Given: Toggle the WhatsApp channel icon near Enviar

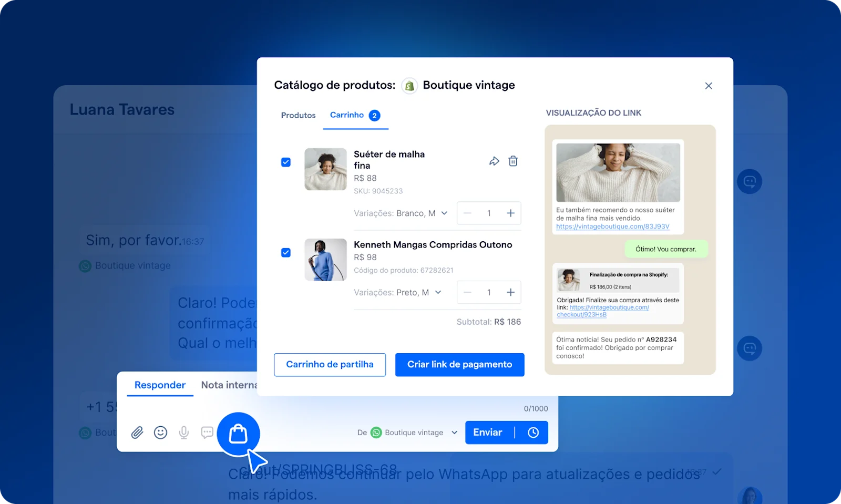Looking at the screenshot, I should click(x=376, y=432).
